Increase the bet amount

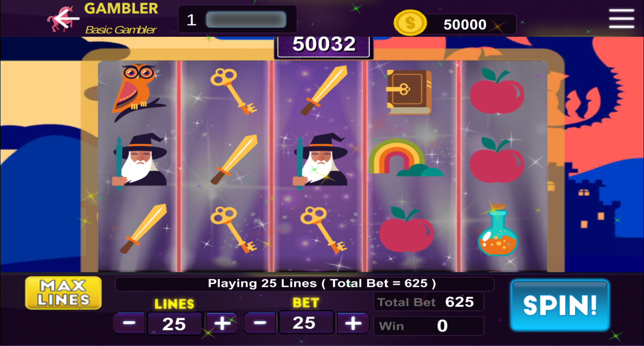tap(353, 323)
